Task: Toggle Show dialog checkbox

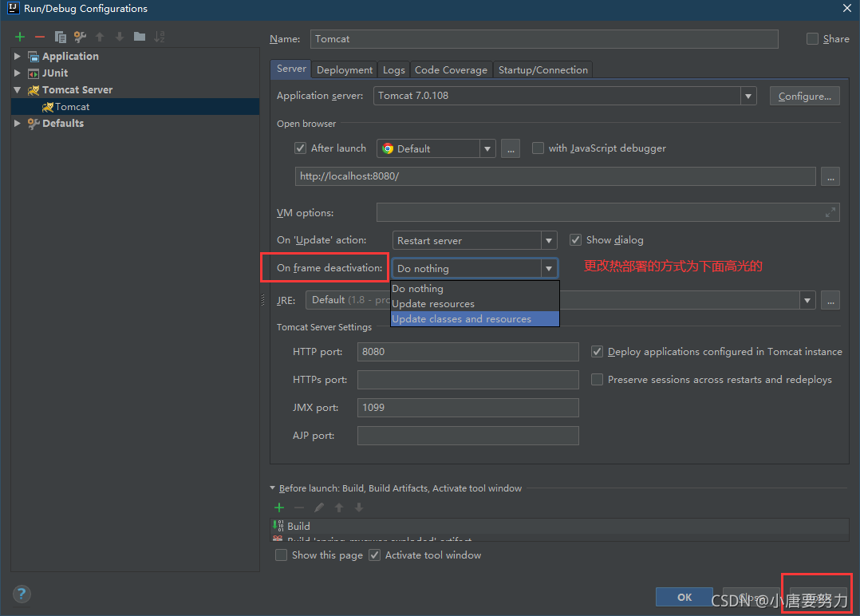Action: pyautogui.click(x=575, y=239)
